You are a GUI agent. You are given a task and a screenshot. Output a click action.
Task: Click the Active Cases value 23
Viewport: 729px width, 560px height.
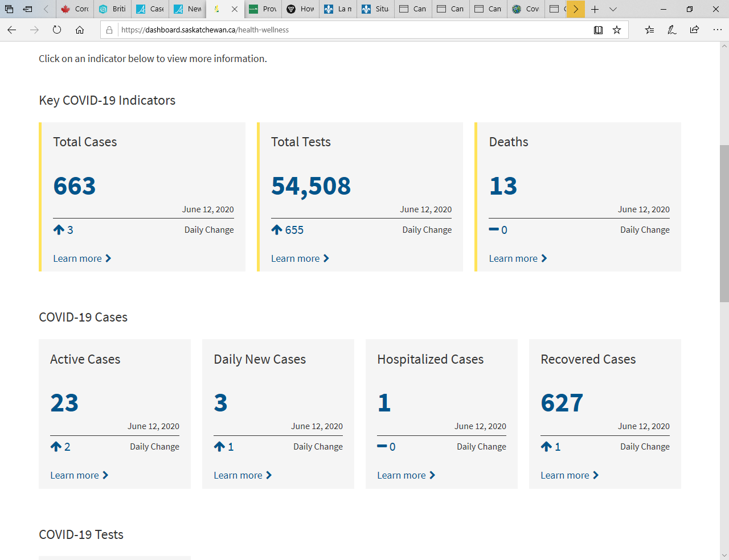(64, 403)
